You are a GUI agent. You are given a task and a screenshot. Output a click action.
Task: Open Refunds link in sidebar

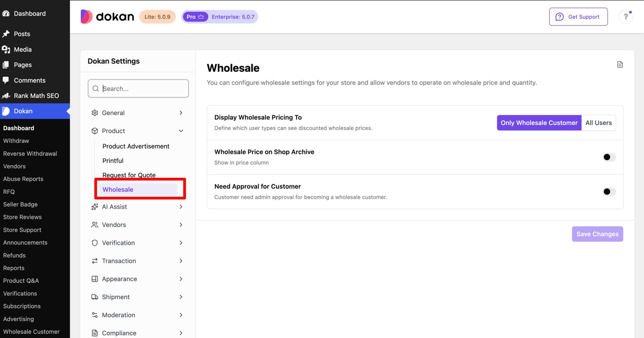coord(14,256)
